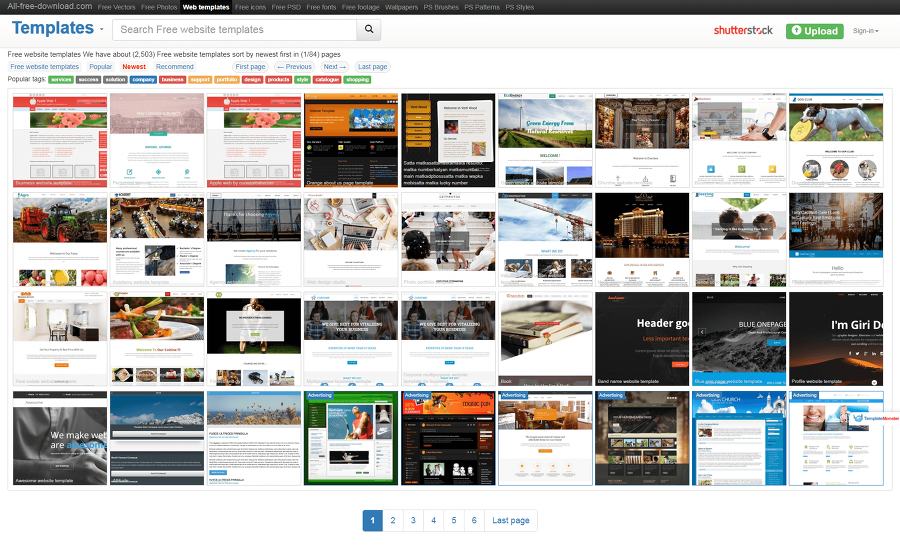
Task: Open Free icons in top menu
Action: click(250, 7)
